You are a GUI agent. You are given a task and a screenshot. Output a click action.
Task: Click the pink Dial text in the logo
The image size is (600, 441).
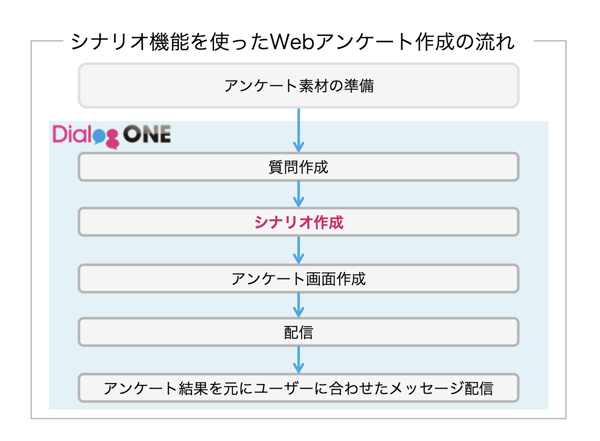pos(73,135)
